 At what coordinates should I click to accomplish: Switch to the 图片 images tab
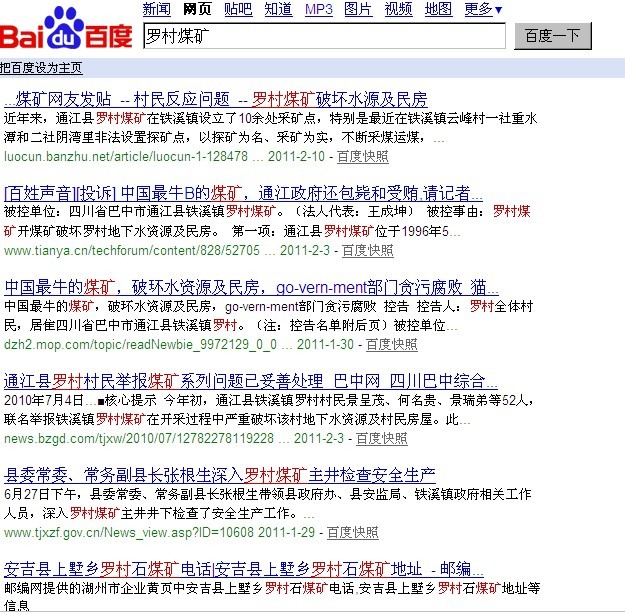(358, 9)
